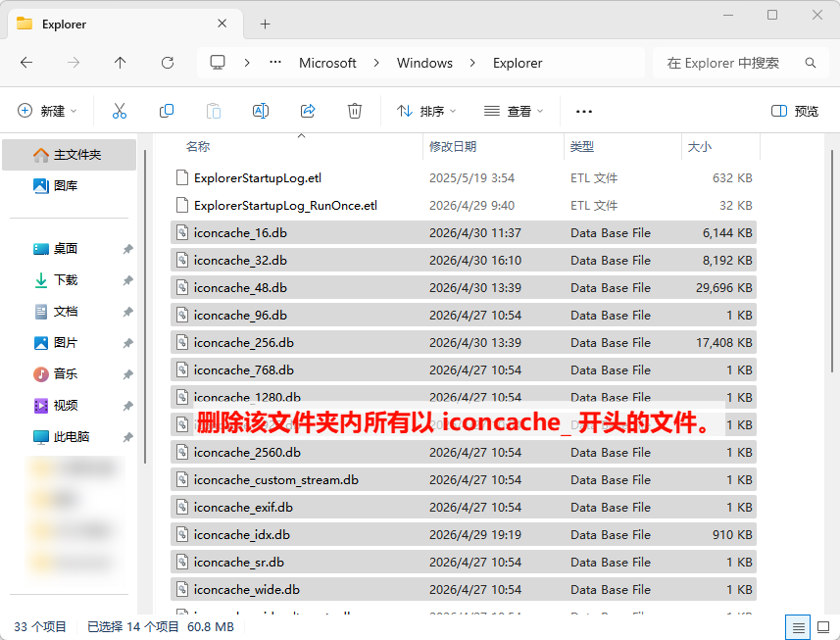
Task: Click the search magnifier icon
Action: (811, 63)
